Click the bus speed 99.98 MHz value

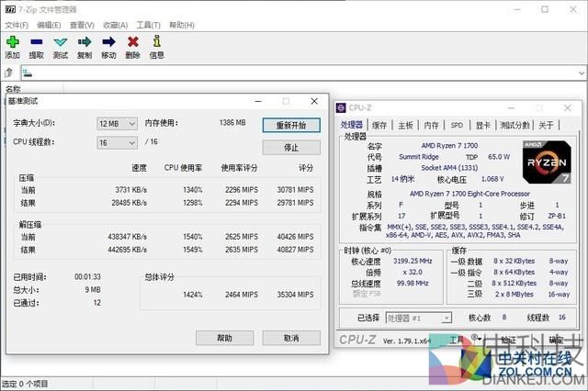pyautogui.click(x=413, y=283)
